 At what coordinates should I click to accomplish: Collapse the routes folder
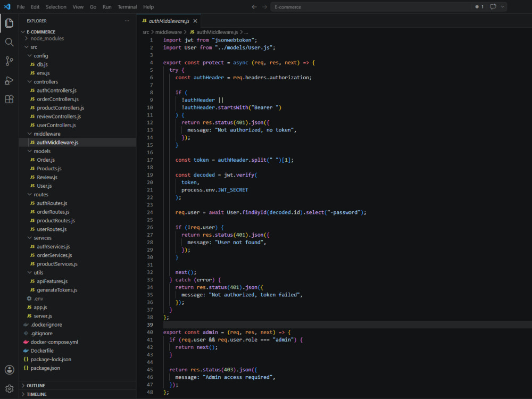tap(41, 194)
